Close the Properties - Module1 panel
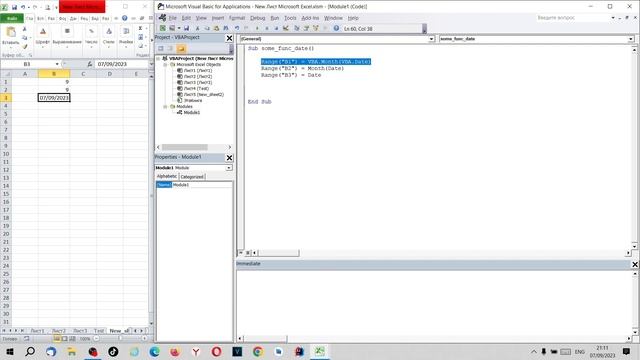 click(x=229, y=158)
